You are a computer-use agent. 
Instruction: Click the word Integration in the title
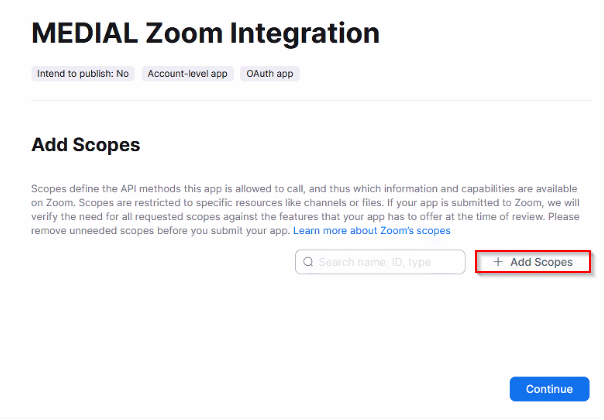pyautogui.click(x=305, y=34)
